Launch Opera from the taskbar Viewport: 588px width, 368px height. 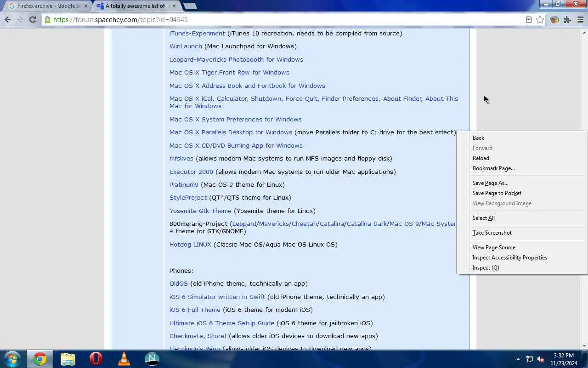[96, 359]
